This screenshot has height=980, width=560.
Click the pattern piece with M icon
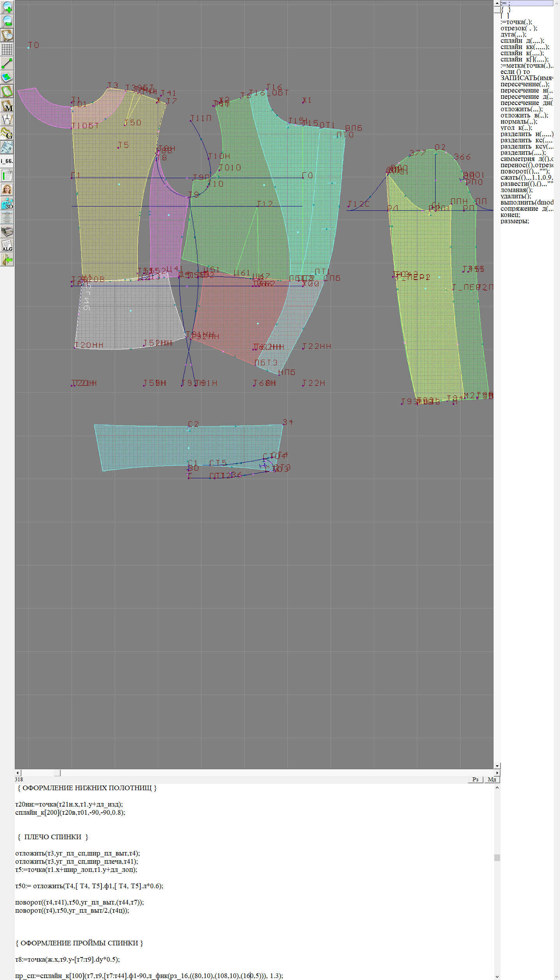[x=7, y=106]
